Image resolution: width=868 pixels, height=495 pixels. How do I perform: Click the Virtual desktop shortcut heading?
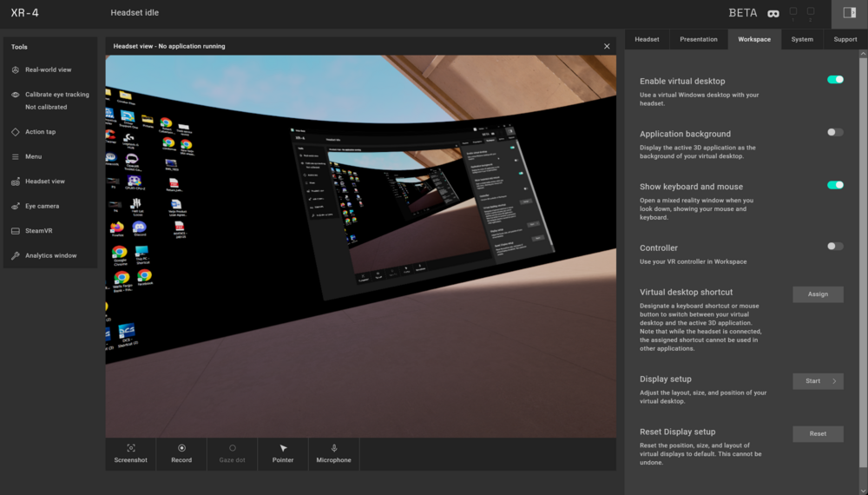[x=686, y=293]
